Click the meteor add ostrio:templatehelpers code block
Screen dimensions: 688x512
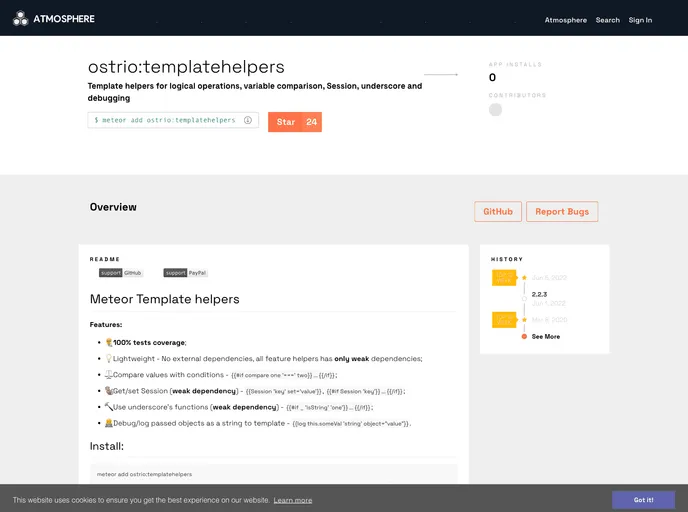click(274, 474)
